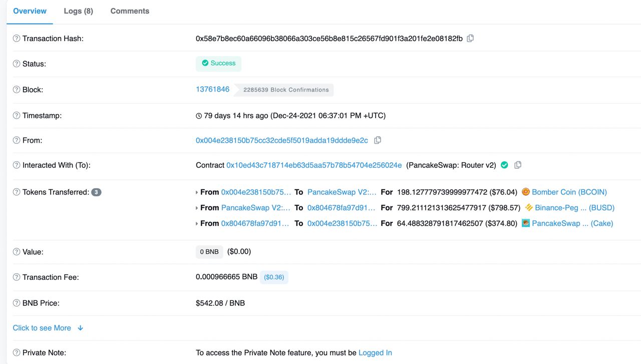
Task: Click the PancakeSwap Cake token icon
Action: tap(526, 223)
